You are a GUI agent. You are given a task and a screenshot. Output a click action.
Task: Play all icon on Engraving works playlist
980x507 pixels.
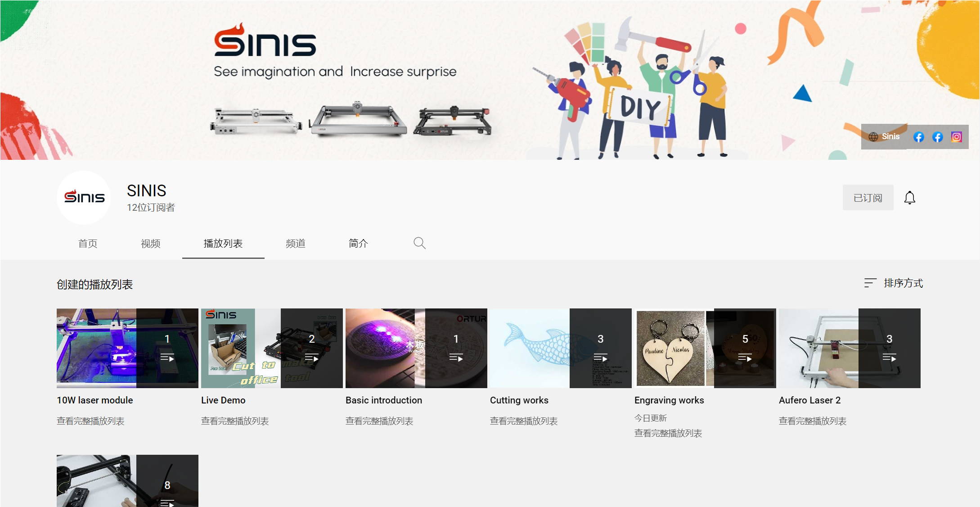(x=745, y=358)
